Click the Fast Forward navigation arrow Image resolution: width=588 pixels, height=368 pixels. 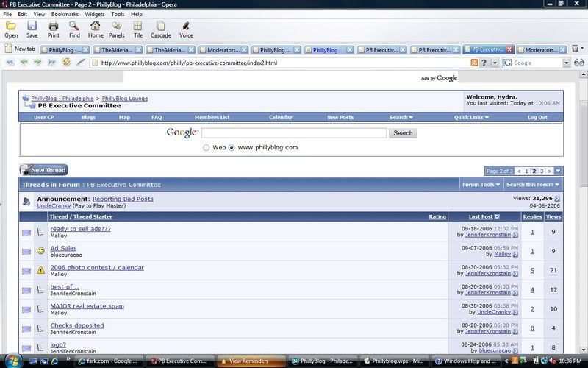pos(51,63)
